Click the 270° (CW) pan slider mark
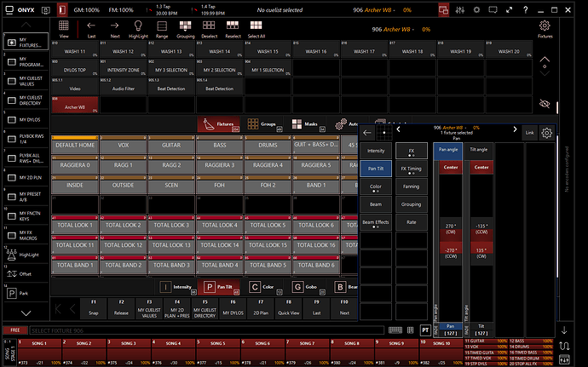The height and width of the screenshot is (367, 588). coord(451,229)
